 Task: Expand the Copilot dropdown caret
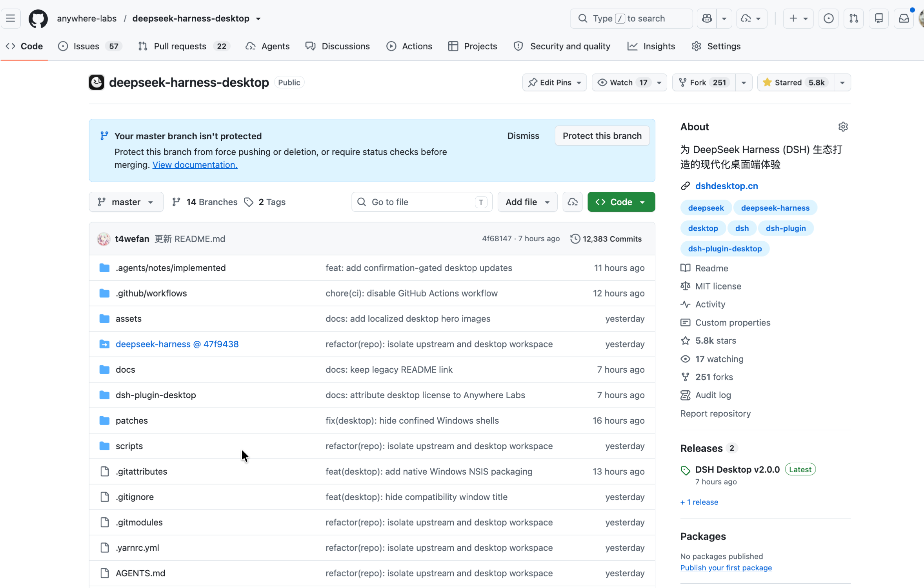724,18
